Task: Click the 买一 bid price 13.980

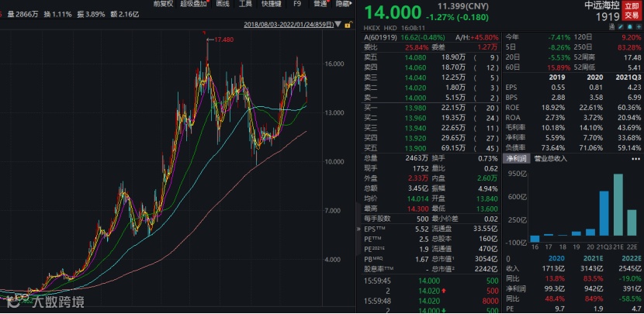Action: coord(414,108)
